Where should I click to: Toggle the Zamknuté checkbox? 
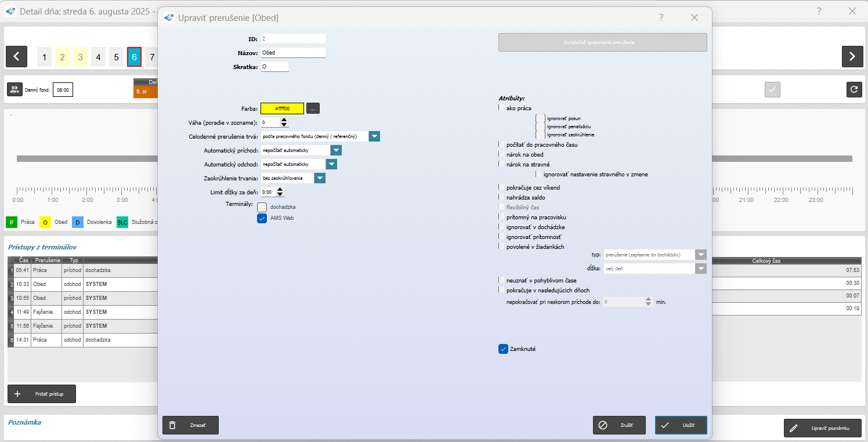503,349
